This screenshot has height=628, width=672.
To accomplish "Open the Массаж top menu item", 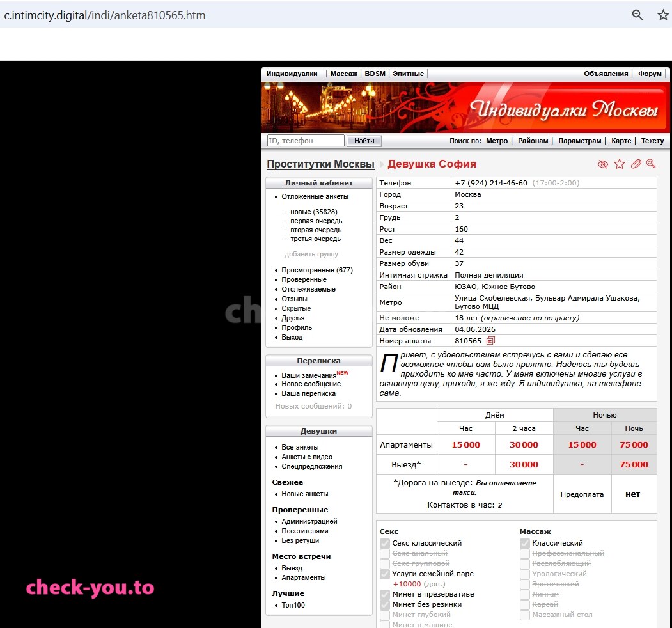I will [344, 74].
